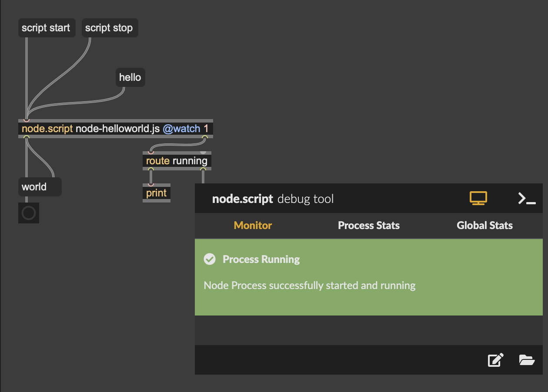Select the Global Stats tab
548x392 pixels.
485,226
